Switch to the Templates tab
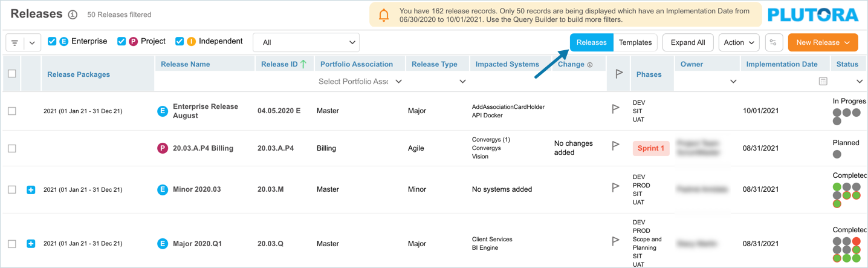Image resolution: width=868 pixels, height=268 pixels. pos(635,42)
